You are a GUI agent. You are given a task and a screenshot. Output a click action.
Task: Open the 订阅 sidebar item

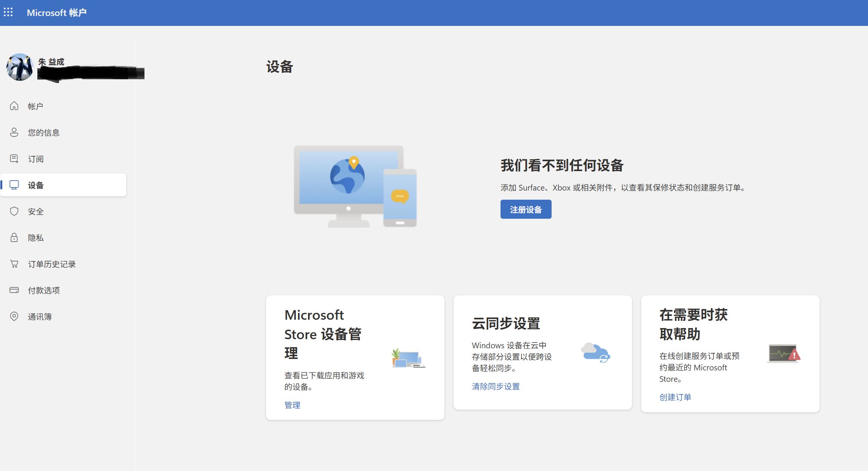(63, 159)
